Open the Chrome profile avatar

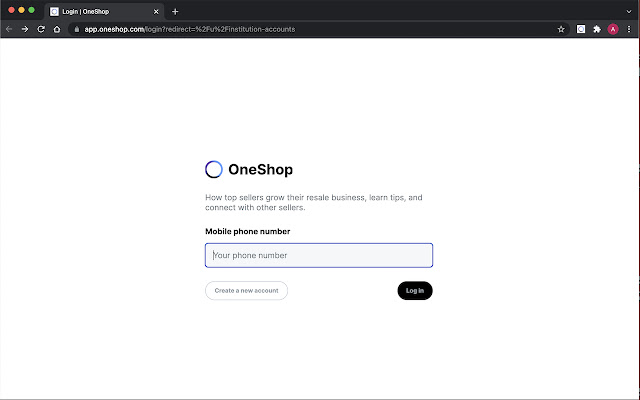click(613, 29)
